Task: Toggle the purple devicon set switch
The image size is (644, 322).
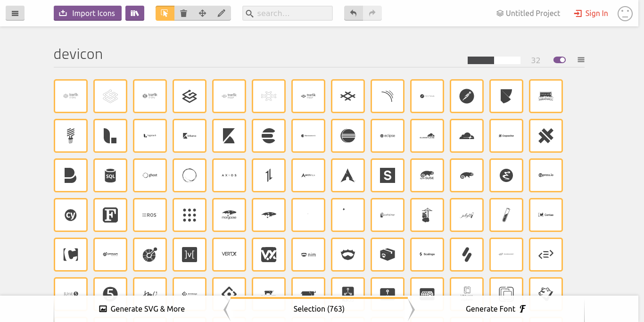Action: [x=560, y=60]
